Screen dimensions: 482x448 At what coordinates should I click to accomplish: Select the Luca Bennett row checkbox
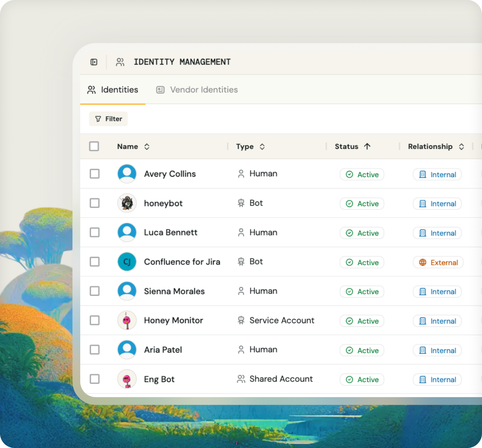coord(95,232)
